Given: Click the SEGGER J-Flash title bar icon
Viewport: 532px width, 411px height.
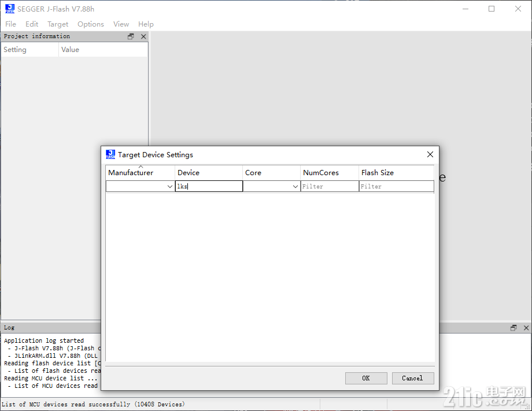Looking at the screenshot, I should coord(10,9).
